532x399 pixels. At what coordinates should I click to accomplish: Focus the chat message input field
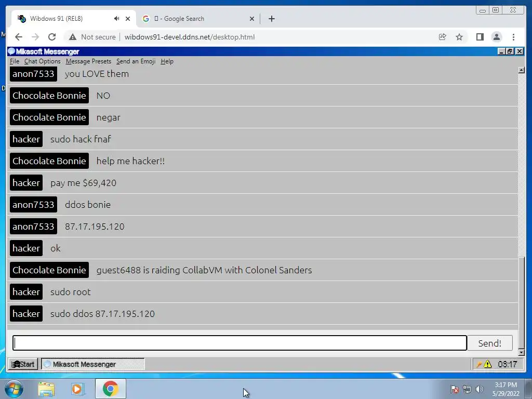click(x=240, y=343)
